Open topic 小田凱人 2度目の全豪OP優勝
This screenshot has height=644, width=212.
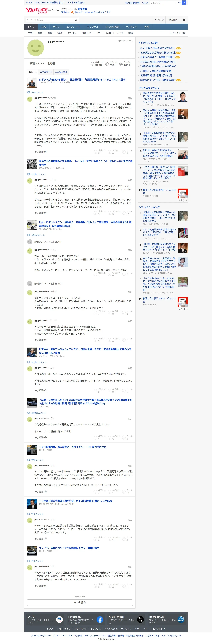155,71
